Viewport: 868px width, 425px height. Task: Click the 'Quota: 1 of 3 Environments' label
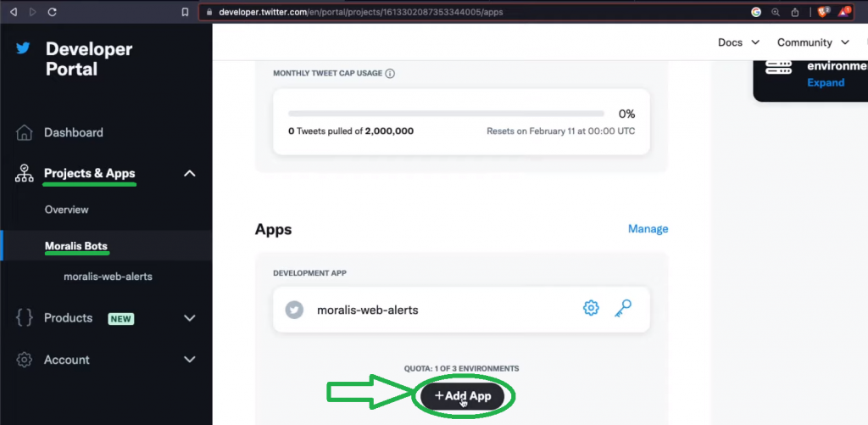pos(462,368)
